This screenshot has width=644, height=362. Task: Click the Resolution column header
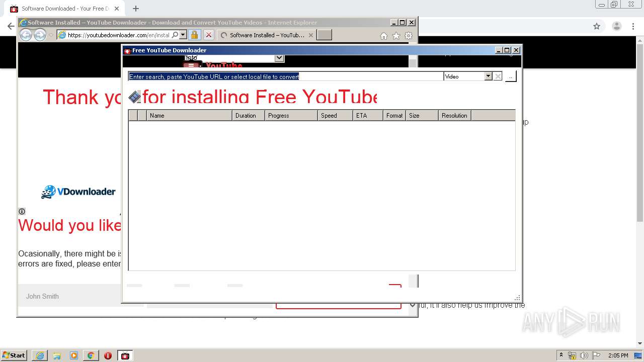click(455, 116)
